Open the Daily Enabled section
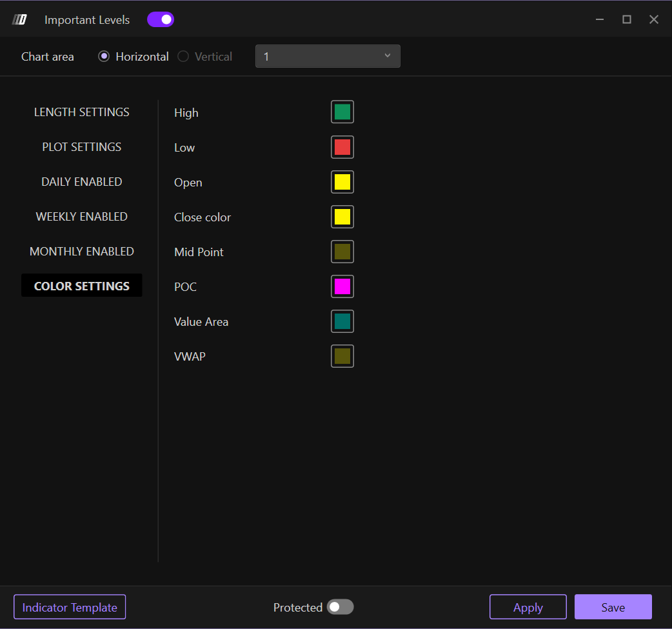The height and width of the screenshot is (629, 672). (82, 182)
